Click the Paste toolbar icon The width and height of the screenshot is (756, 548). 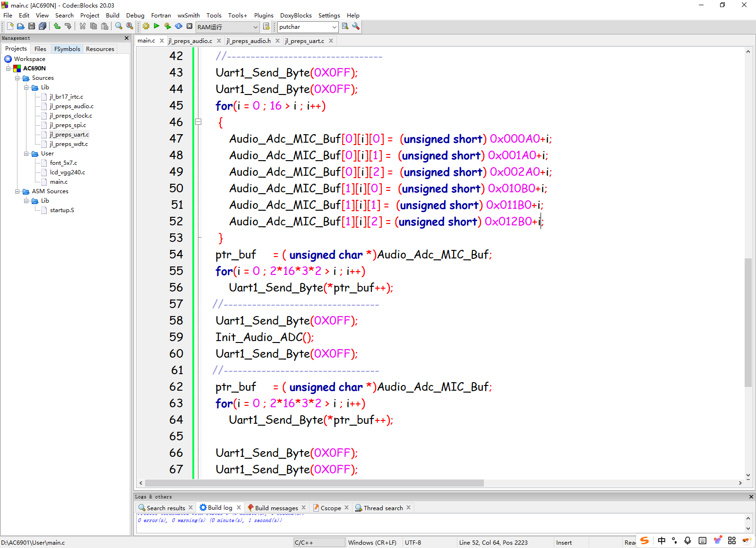(105, 26)
